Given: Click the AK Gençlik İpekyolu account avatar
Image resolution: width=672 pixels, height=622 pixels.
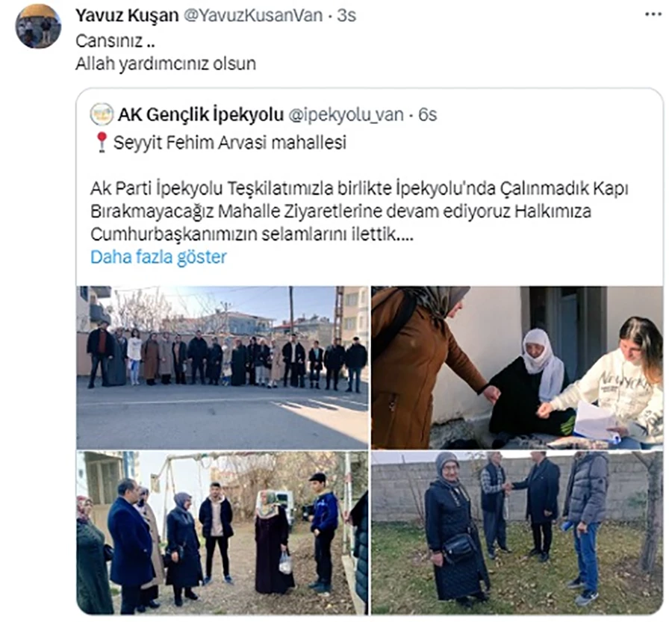Looking at the screenshot, I should click(x=102, y=114).
